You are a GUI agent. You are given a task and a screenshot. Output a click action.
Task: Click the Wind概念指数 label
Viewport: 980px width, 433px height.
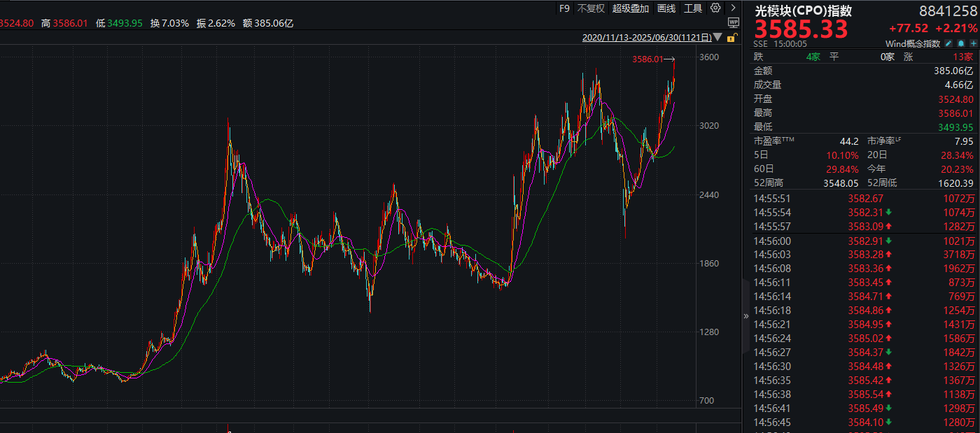(913, 43)
